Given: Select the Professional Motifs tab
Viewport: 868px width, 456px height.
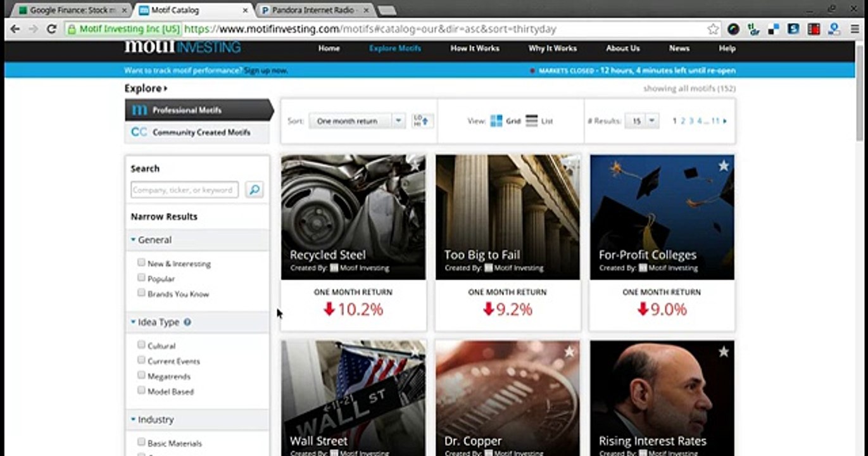Looking at the screenshot, I should 199,110.
